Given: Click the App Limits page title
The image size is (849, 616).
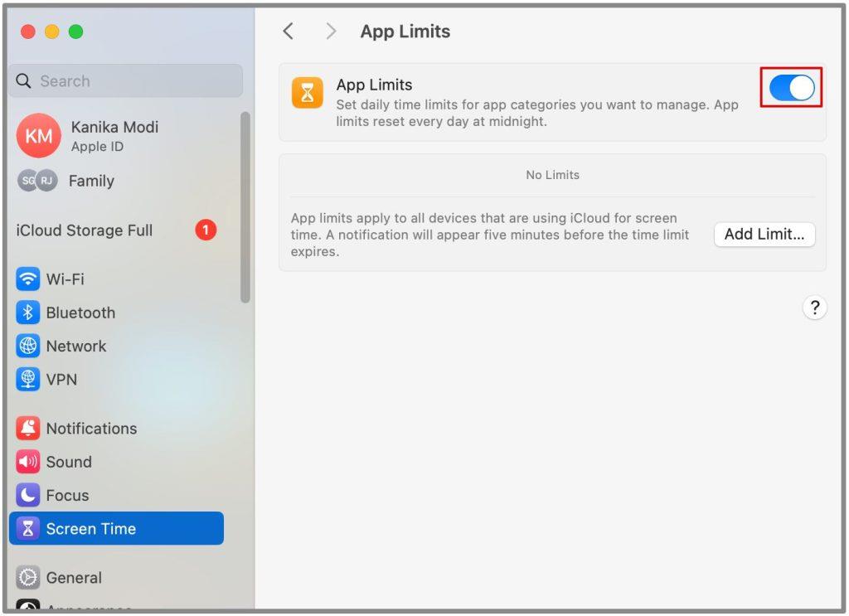Looking at the screenshot, I should pos(405,32).
